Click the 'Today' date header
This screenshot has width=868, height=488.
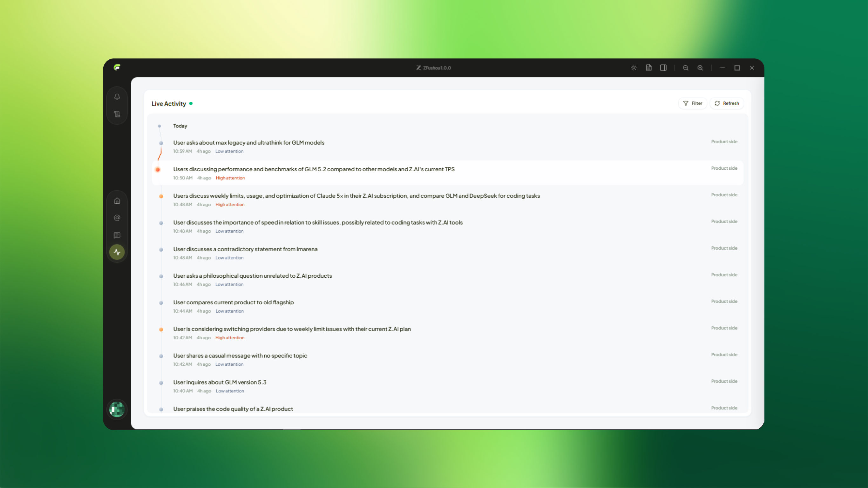point(180,126)
